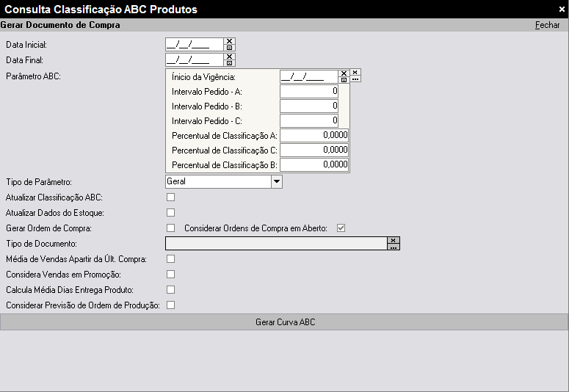This screenshot has height=392, width=569.
Task: Clear the Início da Vigência date
Action: click(x=344, y=73)
